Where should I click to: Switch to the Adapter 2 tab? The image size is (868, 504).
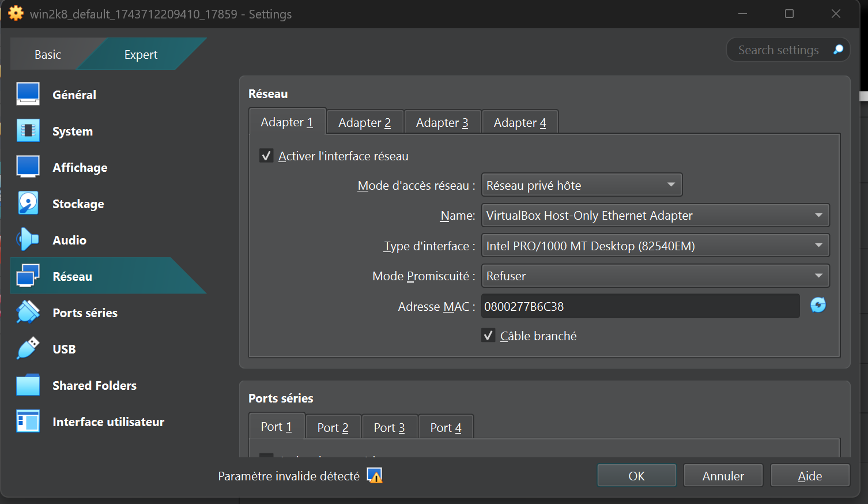coord(364,122)
